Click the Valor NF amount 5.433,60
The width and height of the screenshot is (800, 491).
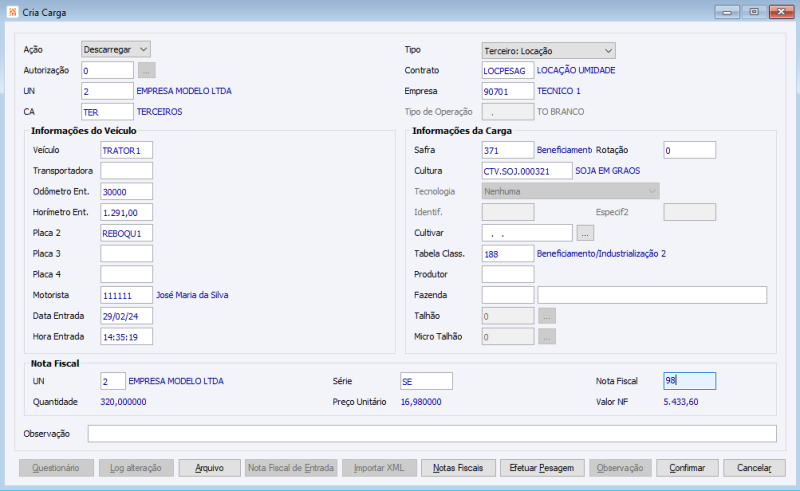[681, 402]
